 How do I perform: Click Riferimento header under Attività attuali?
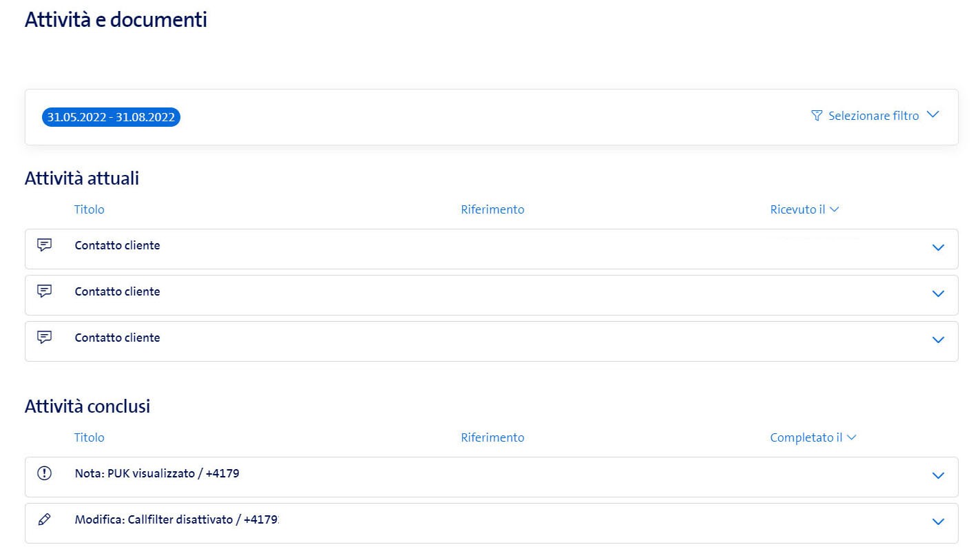click(492, 209)
